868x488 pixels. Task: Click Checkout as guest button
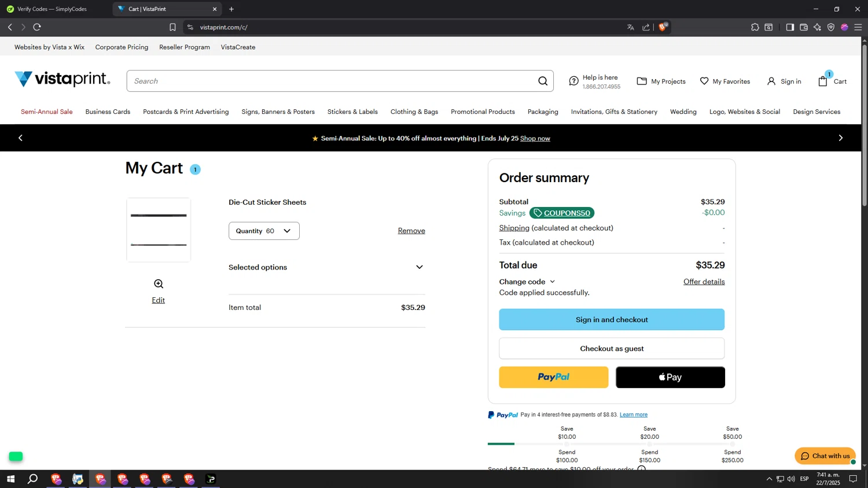point(612,349)
